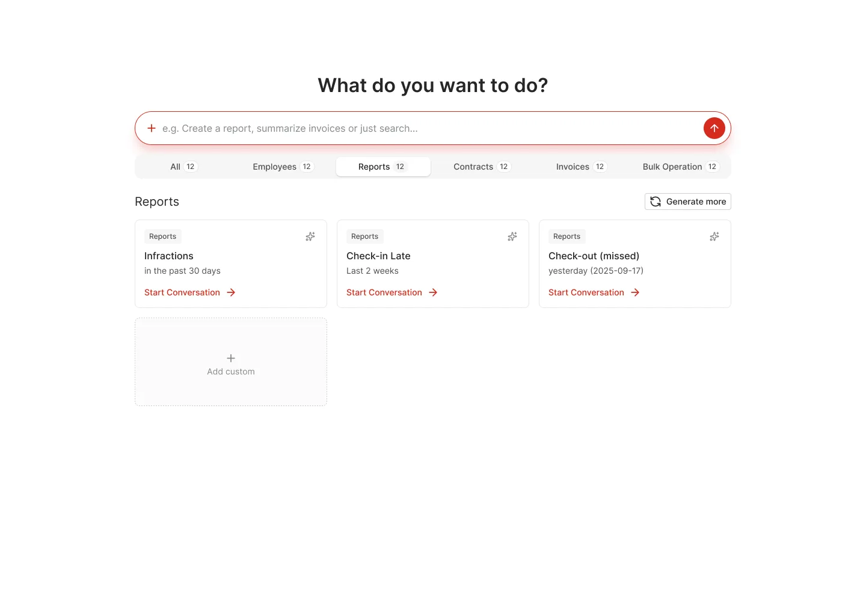This screenshot has width=866, height=616.
Task: Click arrow next to Check-out Start Conversation
Action: tap(635, 292)
